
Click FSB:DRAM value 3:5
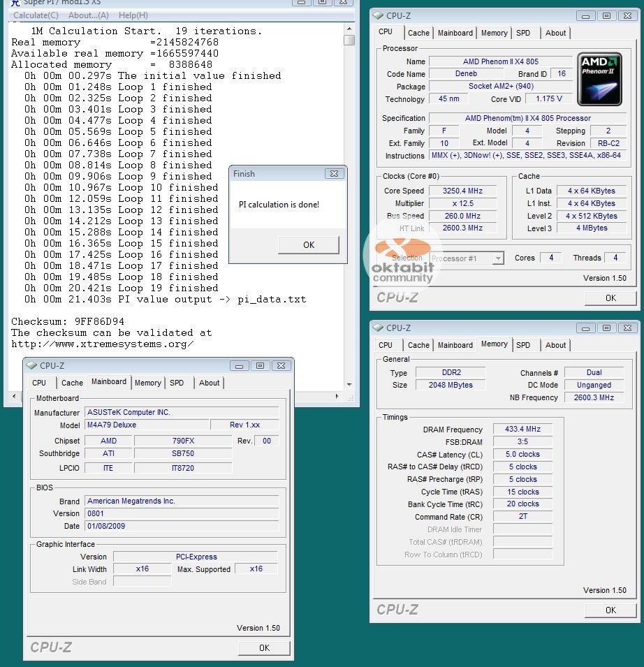pos(522,441)
